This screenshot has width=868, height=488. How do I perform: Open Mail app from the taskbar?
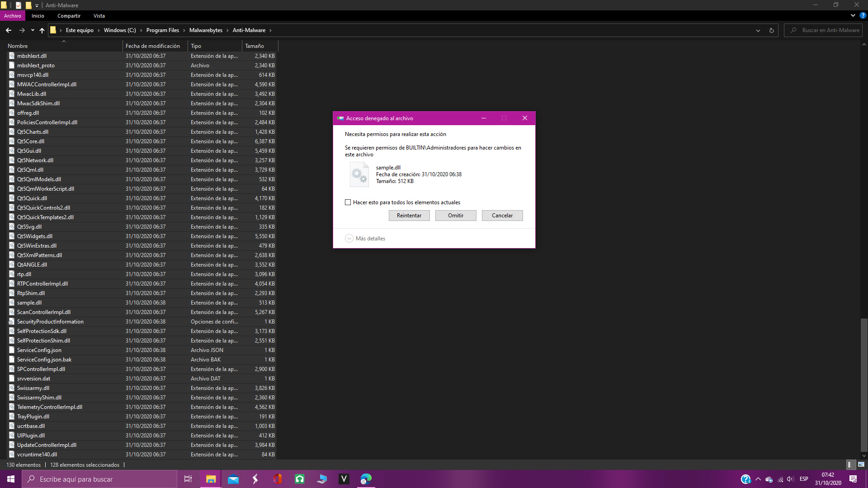pos(233,479)
